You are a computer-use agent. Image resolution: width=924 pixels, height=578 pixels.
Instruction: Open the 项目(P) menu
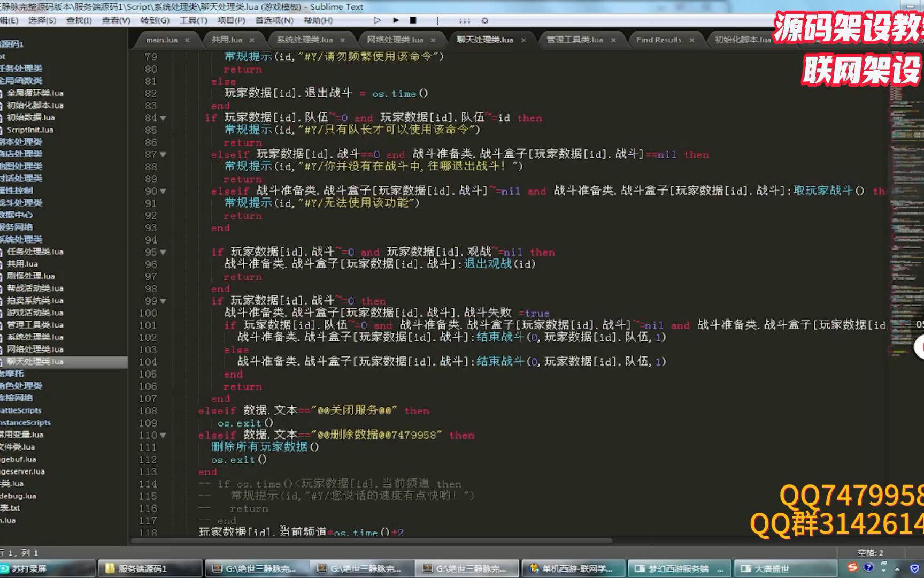click(x=231, y=20)
